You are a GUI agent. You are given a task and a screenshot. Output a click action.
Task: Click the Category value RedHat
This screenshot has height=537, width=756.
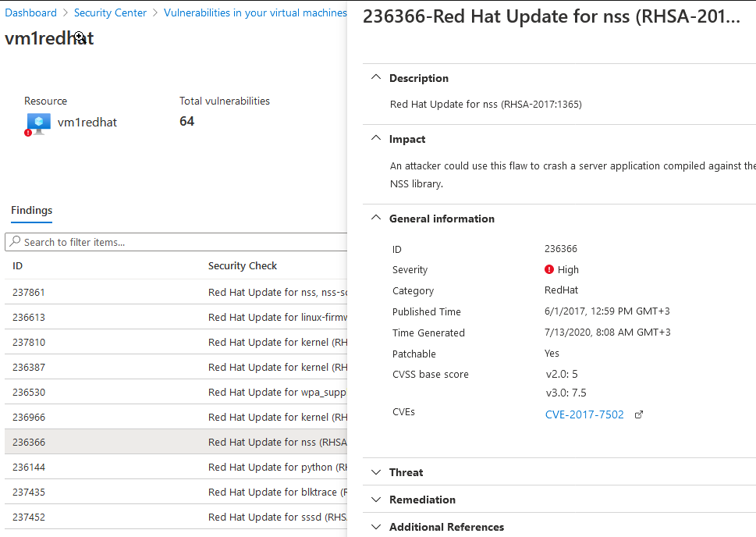pos(561,290)
